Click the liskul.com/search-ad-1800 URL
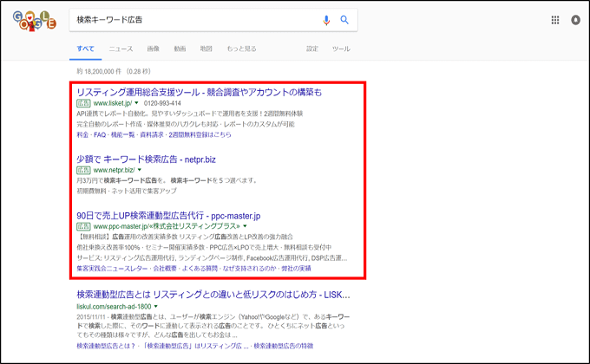The height and width of the screenshot is (364, 590). 114,307
